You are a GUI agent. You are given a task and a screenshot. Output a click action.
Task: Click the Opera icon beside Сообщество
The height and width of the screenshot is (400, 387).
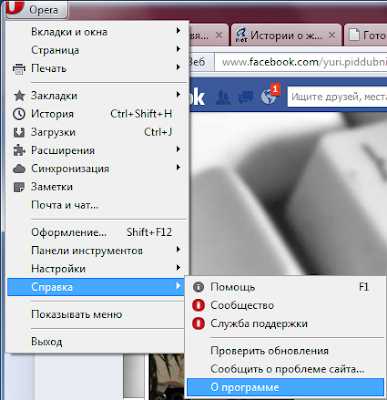pos(198,305)
